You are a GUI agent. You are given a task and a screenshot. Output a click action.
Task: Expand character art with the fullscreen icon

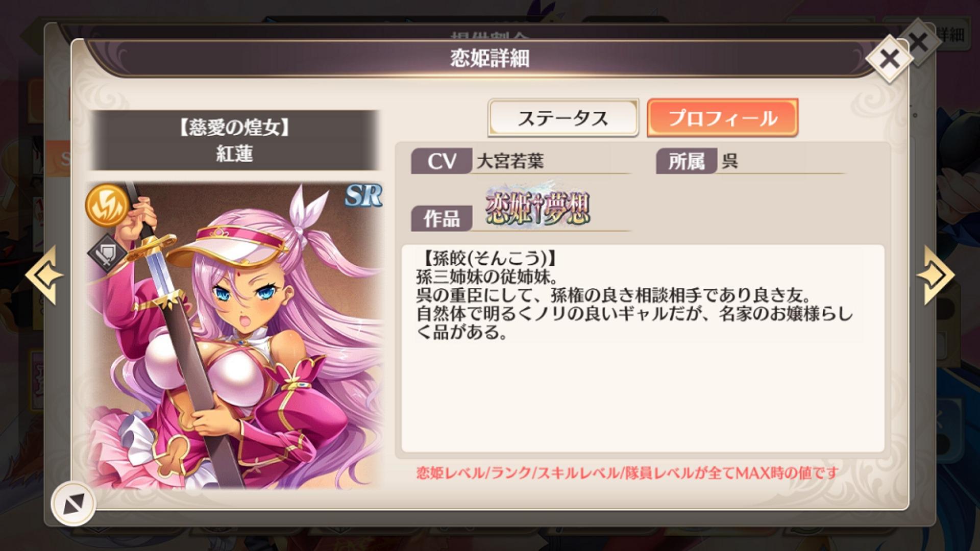73,504
